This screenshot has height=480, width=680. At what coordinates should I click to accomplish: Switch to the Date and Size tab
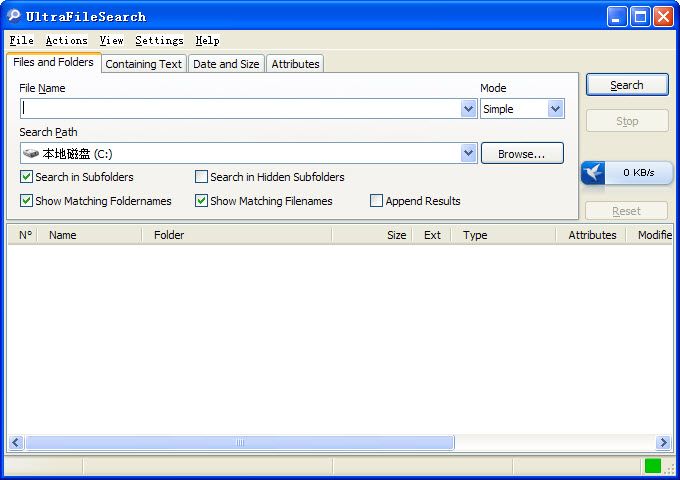pos(226,64)
